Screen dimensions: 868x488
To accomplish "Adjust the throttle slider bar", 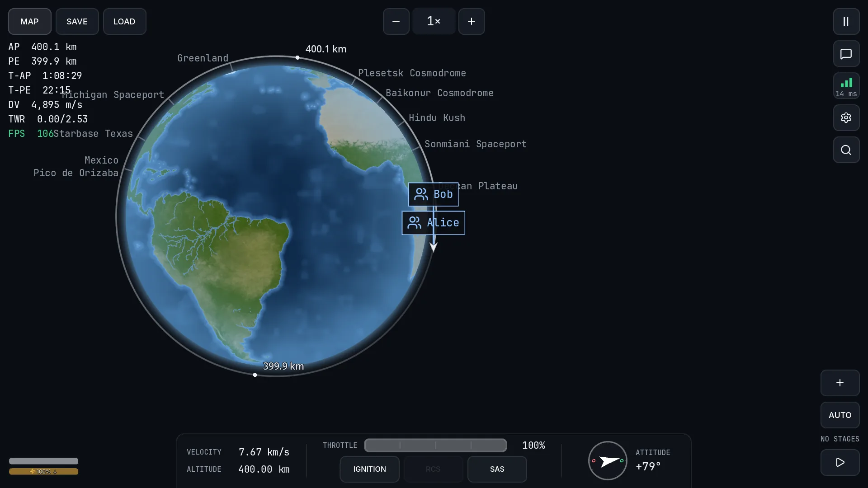I will point(435,445).
